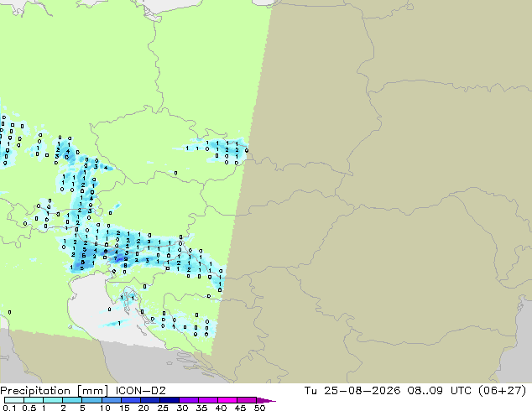Click the '25' legend value label

[163, 408]
